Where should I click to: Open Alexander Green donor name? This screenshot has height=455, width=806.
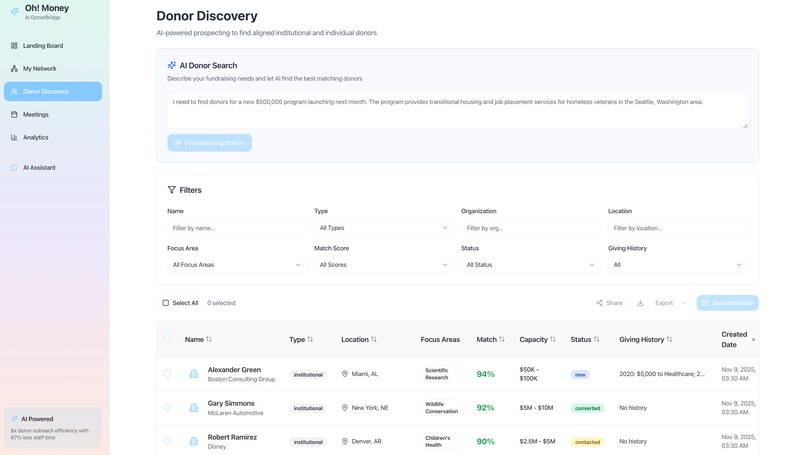[234, 370]
